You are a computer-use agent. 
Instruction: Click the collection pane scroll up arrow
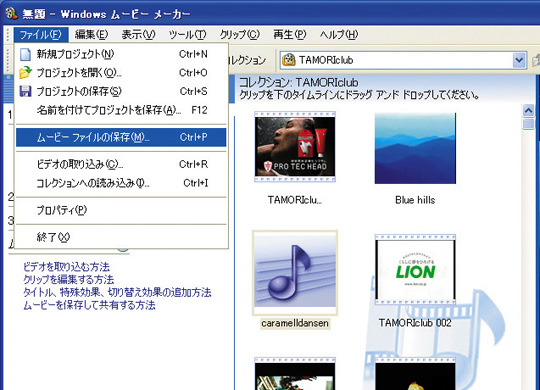528,111
